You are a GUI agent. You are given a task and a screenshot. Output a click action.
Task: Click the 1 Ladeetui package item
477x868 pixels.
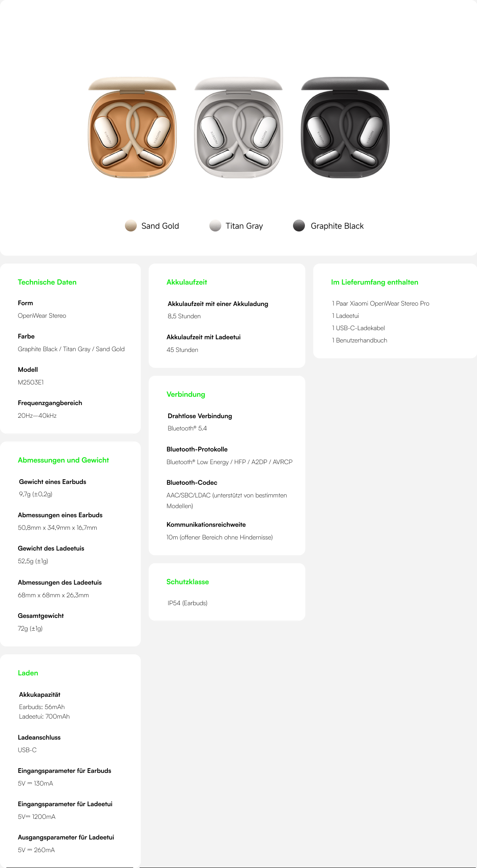345,316
